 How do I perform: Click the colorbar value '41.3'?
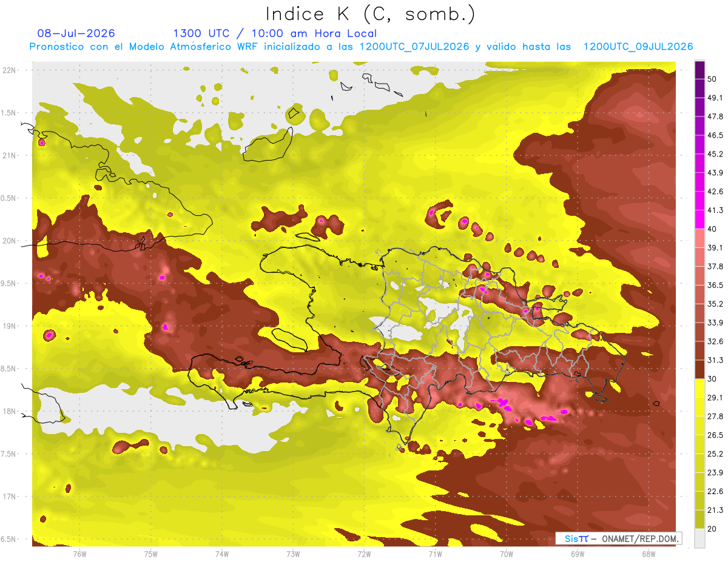715,210
